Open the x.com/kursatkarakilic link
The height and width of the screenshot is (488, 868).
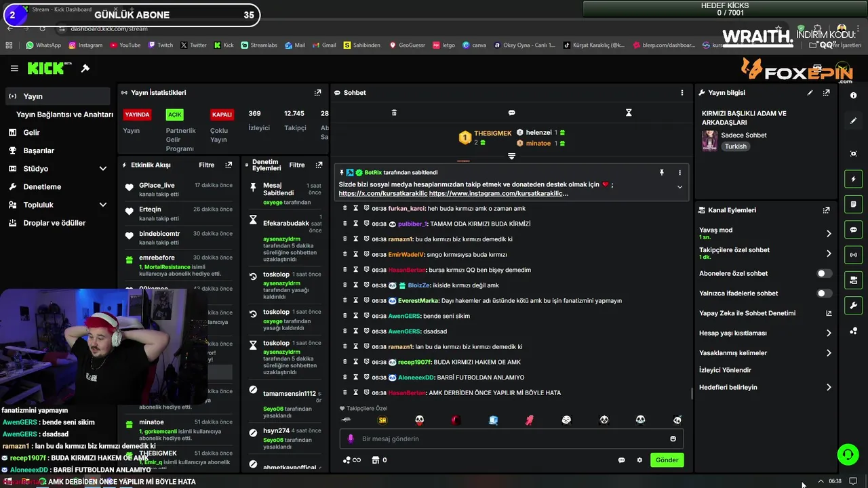[x=383, y=194]
